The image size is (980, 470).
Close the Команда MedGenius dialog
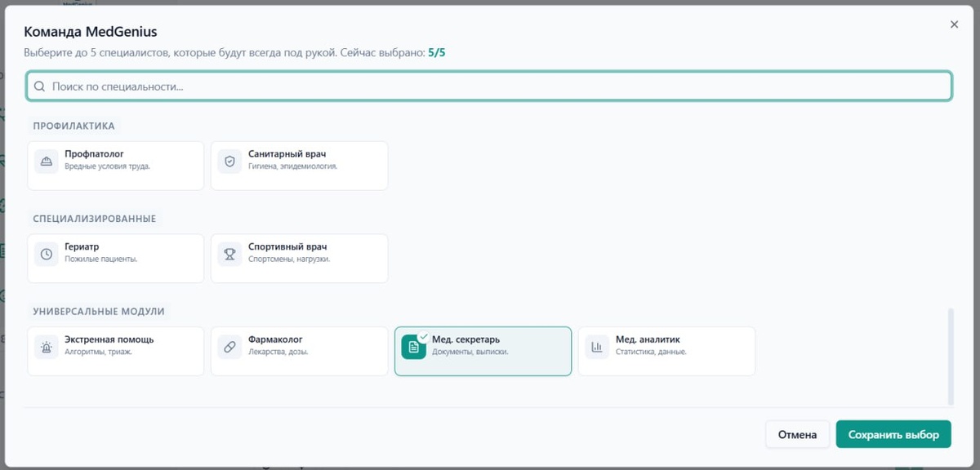click(x=954, y=25)
